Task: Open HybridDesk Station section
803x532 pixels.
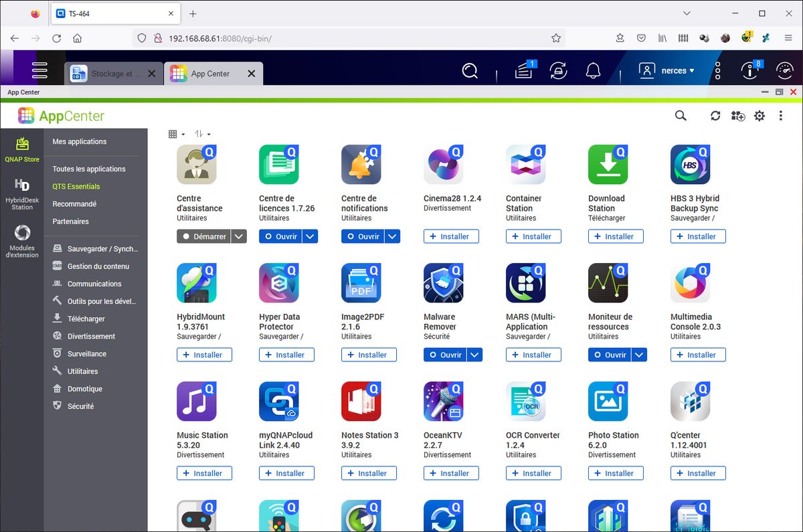Action: point(22,195)
